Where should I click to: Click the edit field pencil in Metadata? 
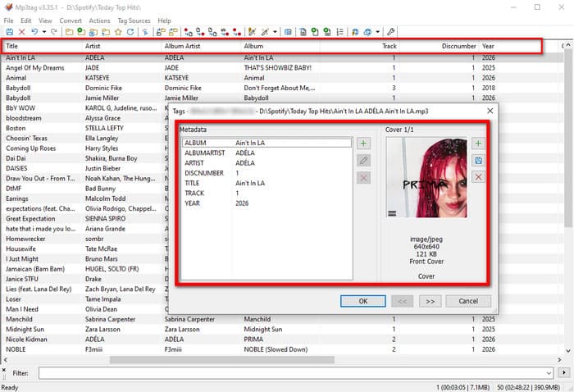coord(363,160)
